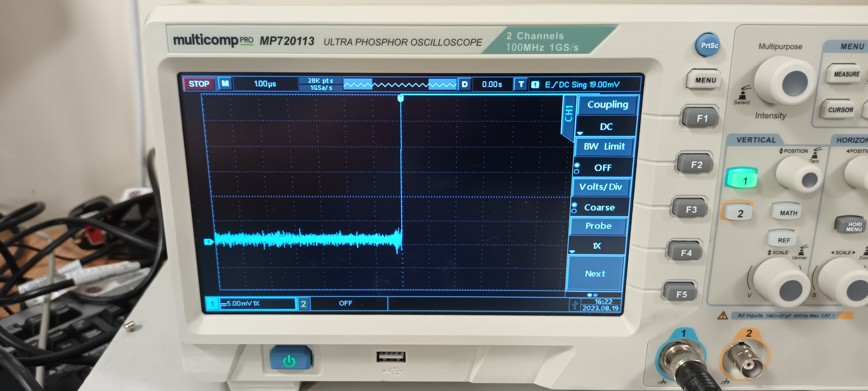Click the trigger level 19.00mV readout

[x=604, y=85]
